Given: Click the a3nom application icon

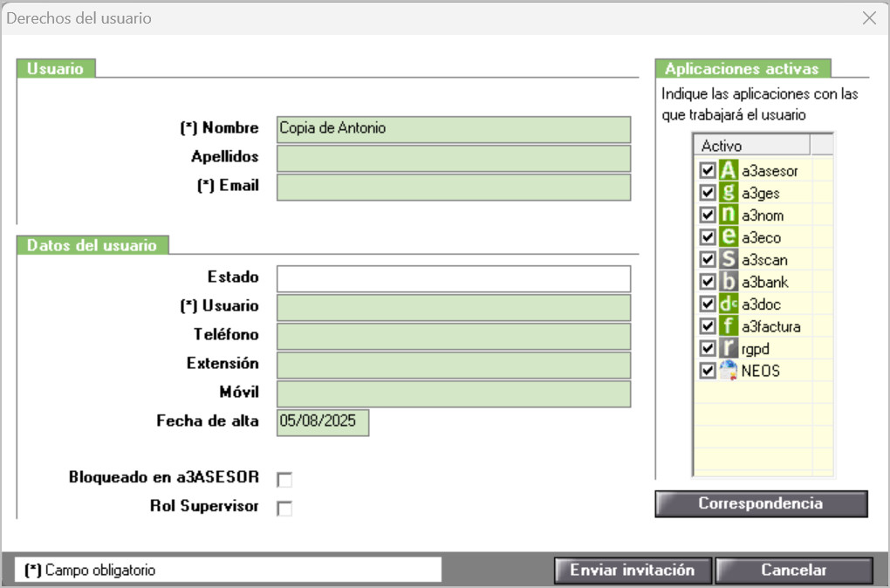Looking at the screenshot, I should pos(729,215).
